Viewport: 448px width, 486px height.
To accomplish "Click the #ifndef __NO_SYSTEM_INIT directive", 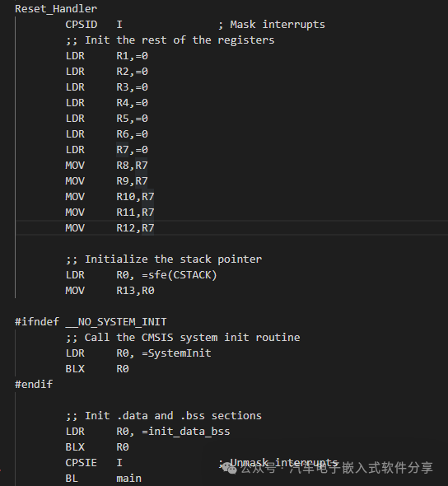I will pos(91,322).
